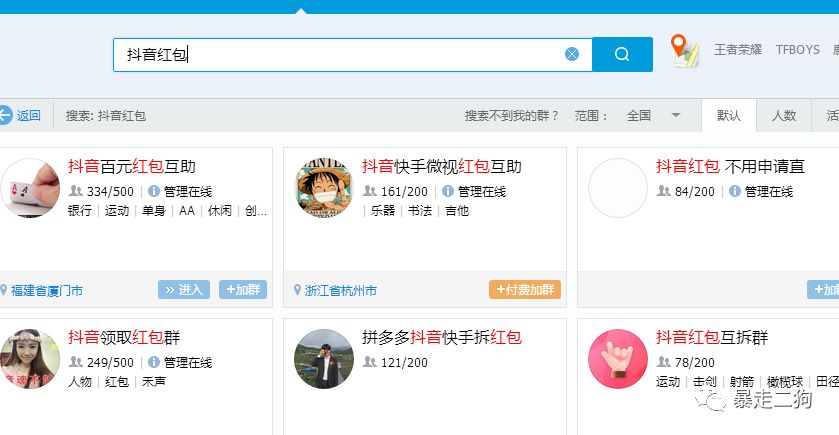Click 搜索不到我的群？ link
The image size is (839, 435).
512,116
